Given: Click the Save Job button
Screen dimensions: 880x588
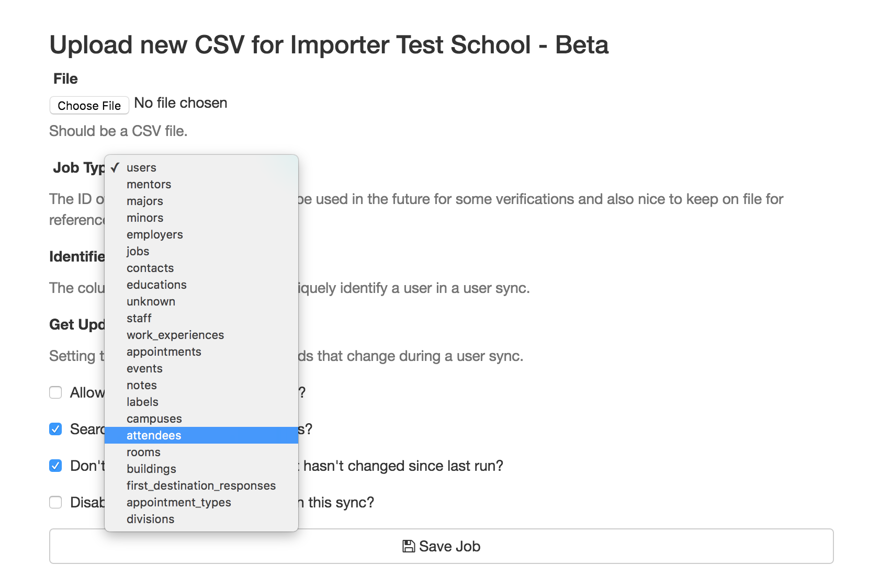Looking at the screenshot, I should [441, 546].
